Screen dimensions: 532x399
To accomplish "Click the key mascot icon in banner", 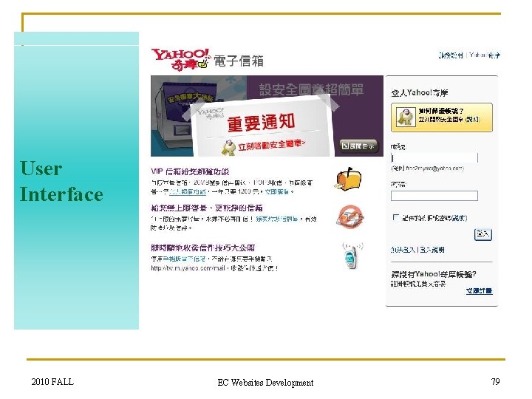I will (x=228, y=147).
